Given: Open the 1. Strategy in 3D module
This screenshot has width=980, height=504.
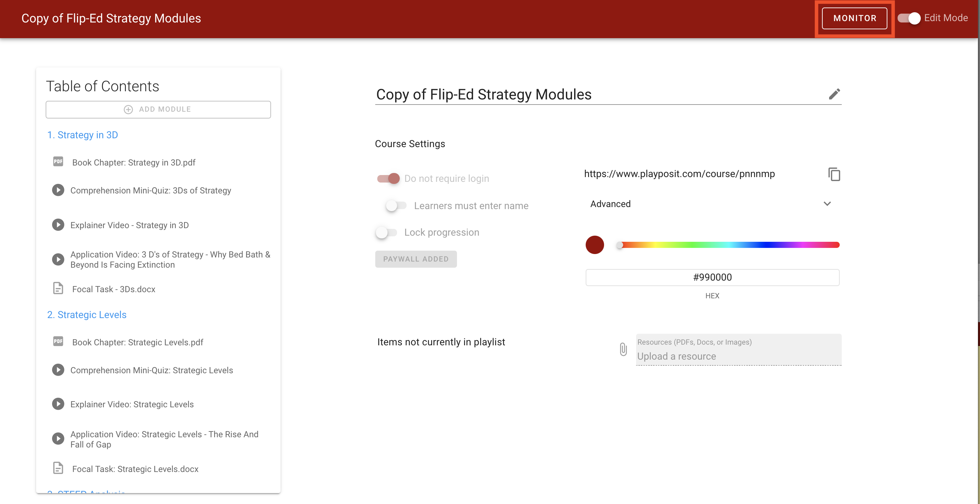Looking at the screenshot, I should [x=82, y=135].
